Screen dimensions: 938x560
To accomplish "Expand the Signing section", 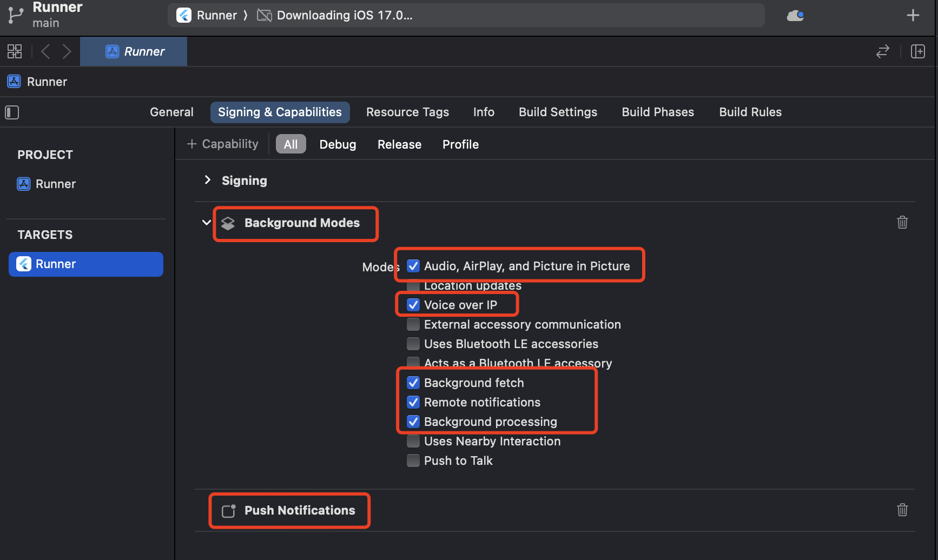I will pos(207,180).
